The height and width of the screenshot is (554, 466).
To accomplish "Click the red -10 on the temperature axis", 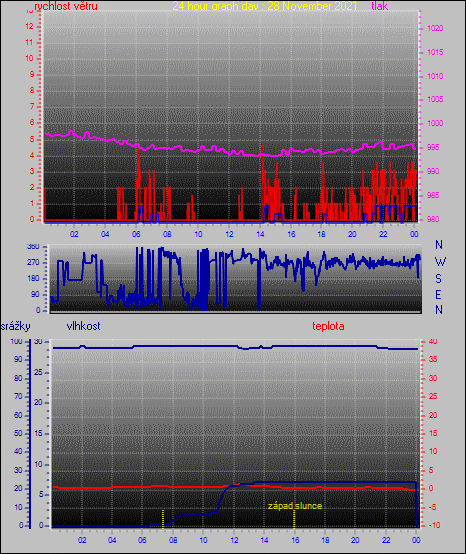I will coord(435,525).
